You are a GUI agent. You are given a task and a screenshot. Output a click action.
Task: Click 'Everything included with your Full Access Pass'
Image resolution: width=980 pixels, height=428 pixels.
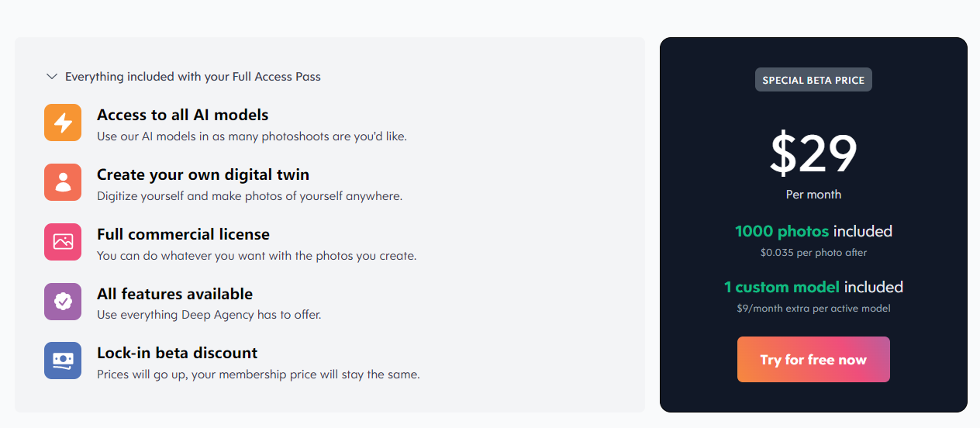(192, 77)
